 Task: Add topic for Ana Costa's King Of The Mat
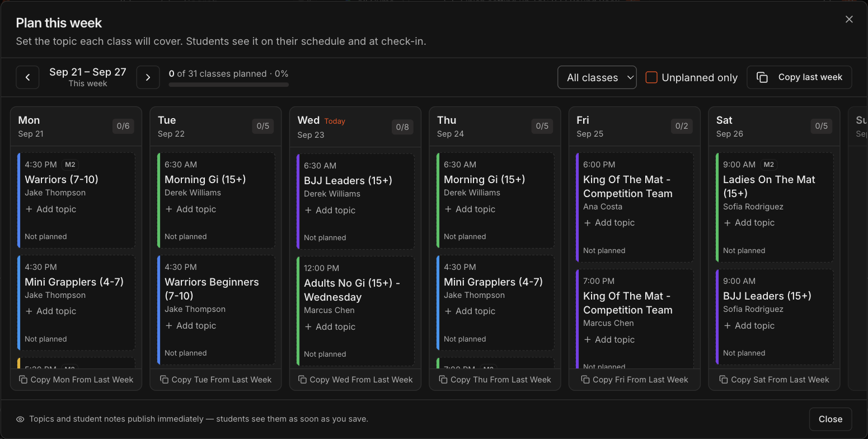pyautogui.click(x=609, y=222)
